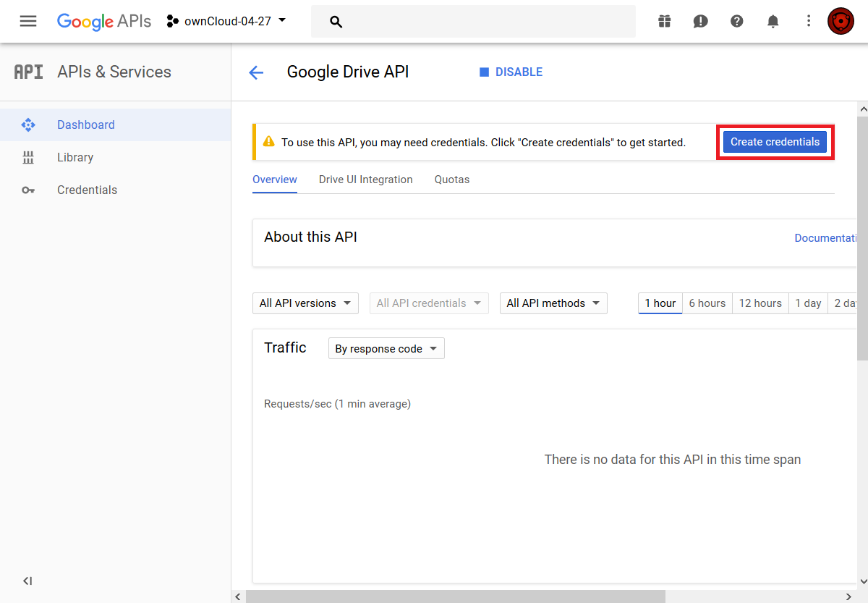Go back using the blue arrow
Screen dimensions: 868x603
[256, 72]
